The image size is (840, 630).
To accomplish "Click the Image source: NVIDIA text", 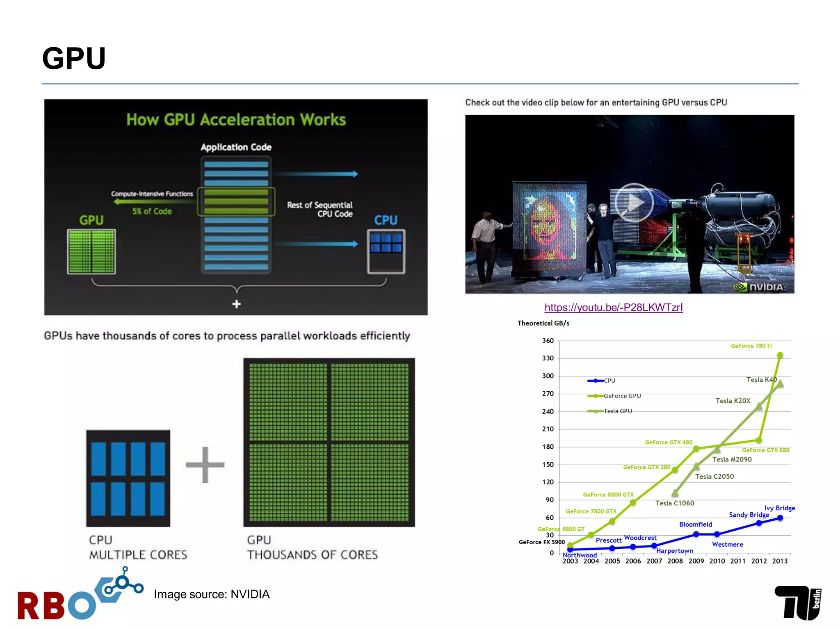I will tap(212, 594).
